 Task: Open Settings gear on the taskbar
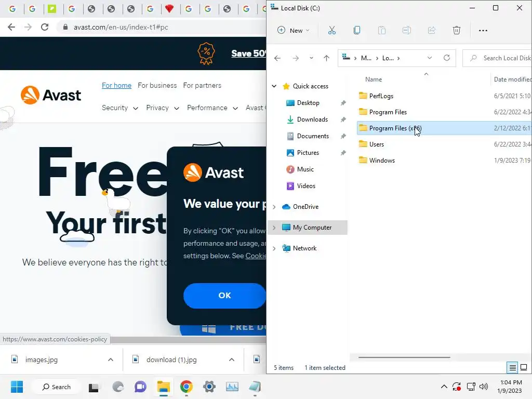tap(209, 387)
